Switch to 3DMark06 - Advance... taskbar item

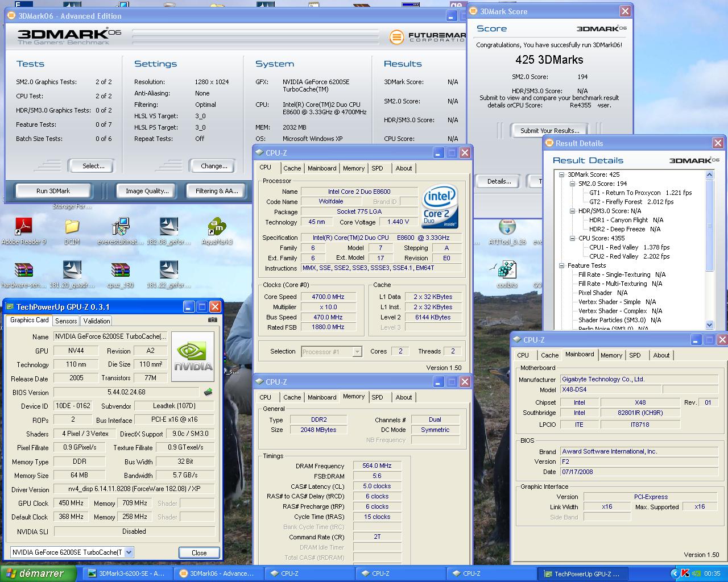click(x=220, y=573)
